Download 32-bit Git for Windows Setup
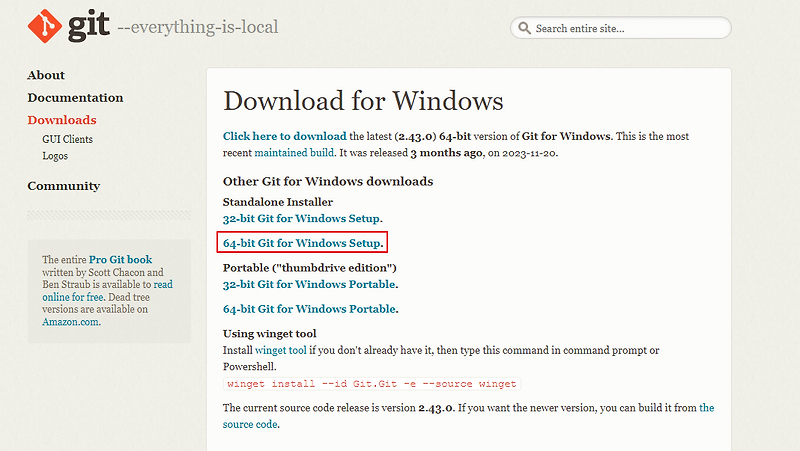 click(301, 218)
